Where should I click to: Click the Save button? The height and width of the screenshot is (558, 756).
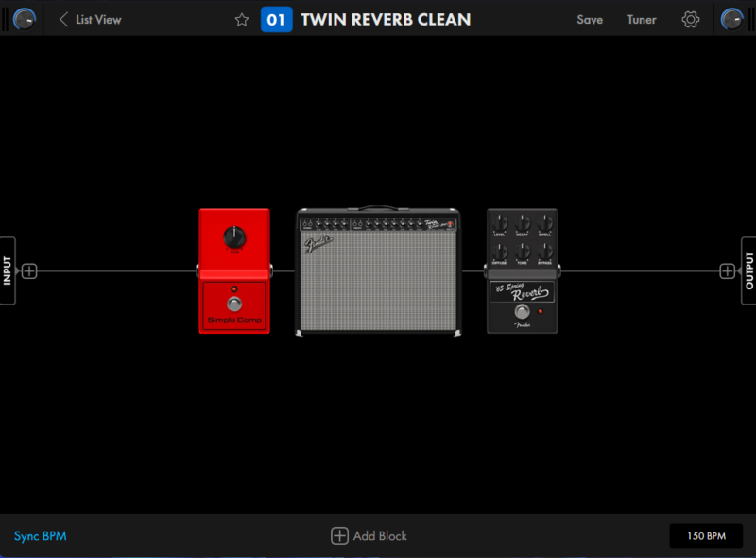coord(590,20)
